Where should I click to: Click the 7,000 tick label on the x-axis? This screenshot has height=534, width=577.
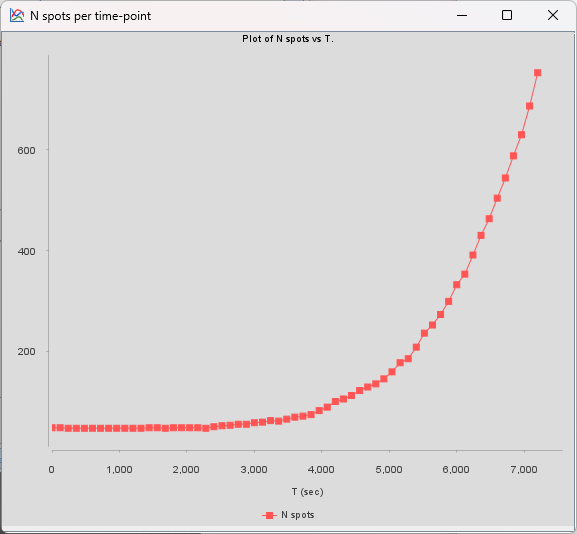pos(524,470)
